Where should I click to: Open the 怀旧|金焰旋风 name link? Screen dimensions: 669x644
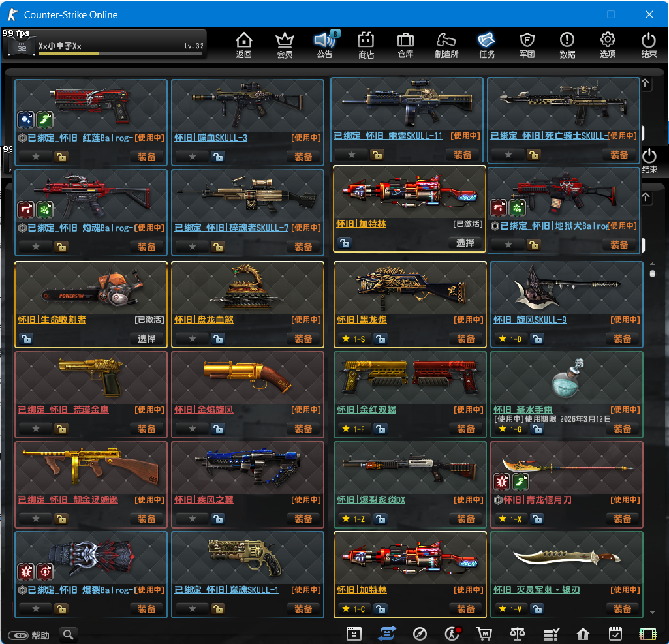204,410
